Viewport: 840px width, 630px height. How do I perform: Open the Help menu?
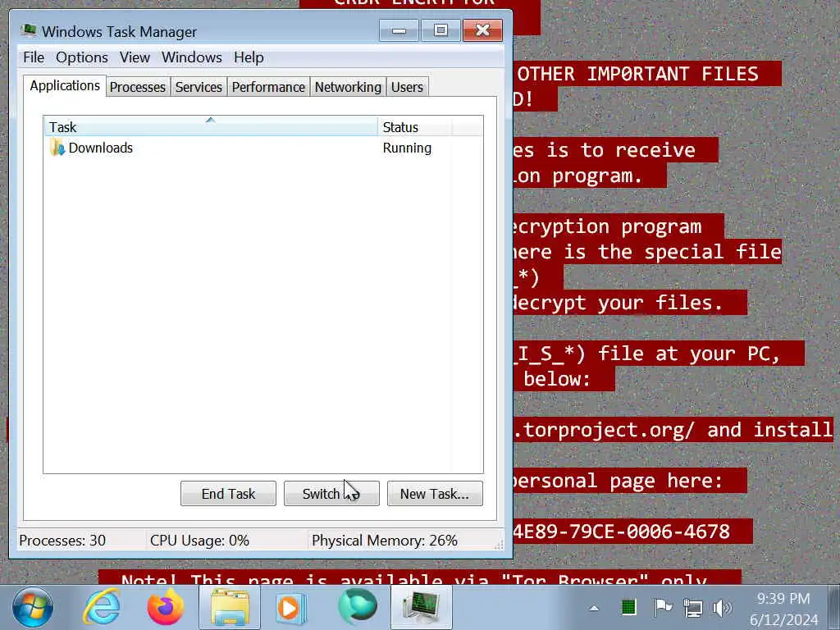(x=249, y=57)
